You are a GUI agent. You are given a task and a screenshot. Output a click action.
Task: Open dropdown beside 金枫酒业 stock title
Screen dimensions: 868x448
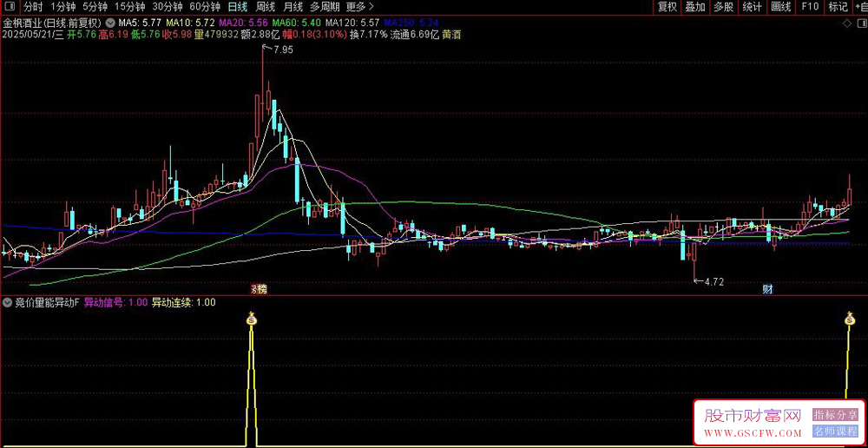(110, 23)
